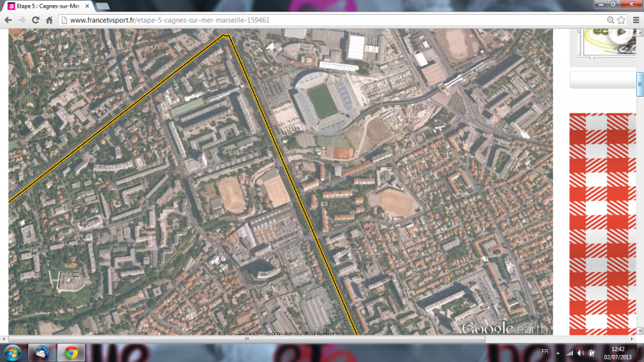Viewport: 644px width, 362px height.
Task: Click the scroll right arrow
Action: (632, 339)
